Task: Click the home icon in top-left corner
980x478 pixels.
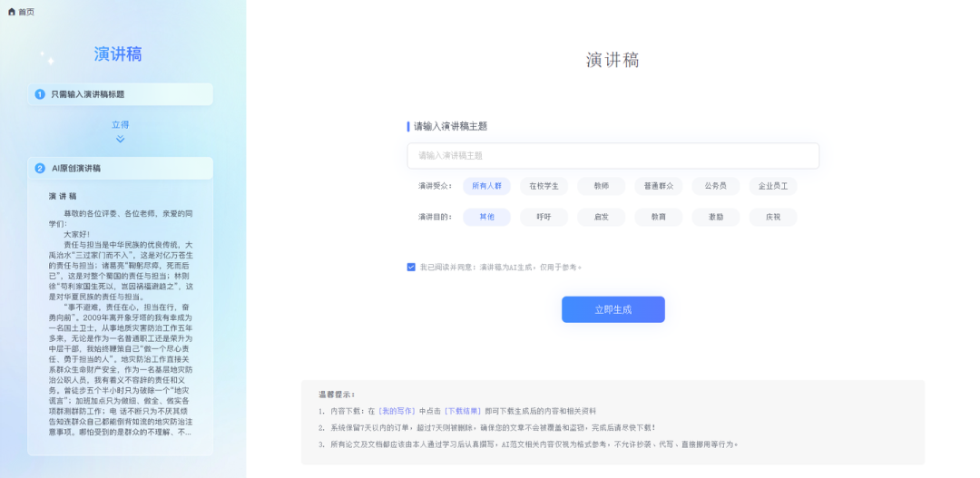Action: (x=11, y=12)
